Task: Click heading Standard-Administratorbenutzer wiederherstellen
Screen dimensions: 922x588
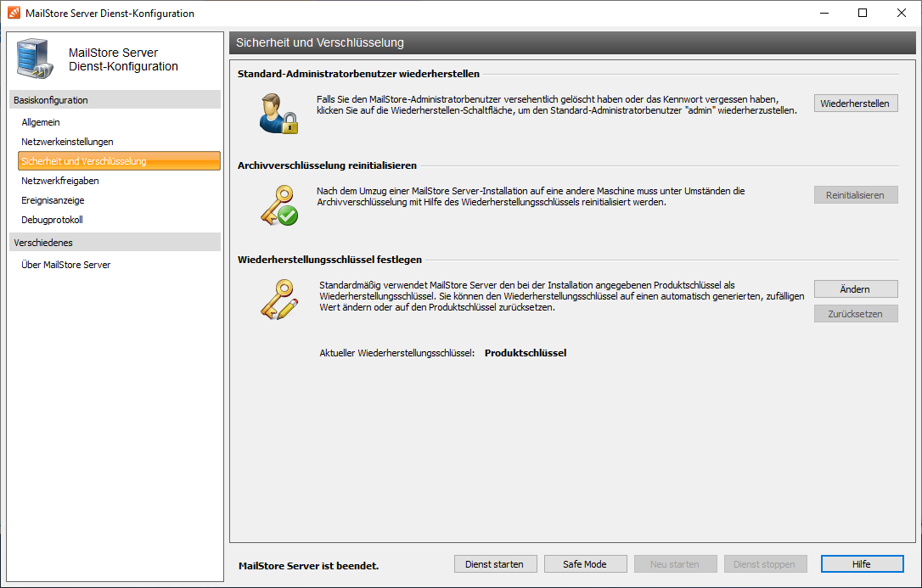Action: pos(358,74)
